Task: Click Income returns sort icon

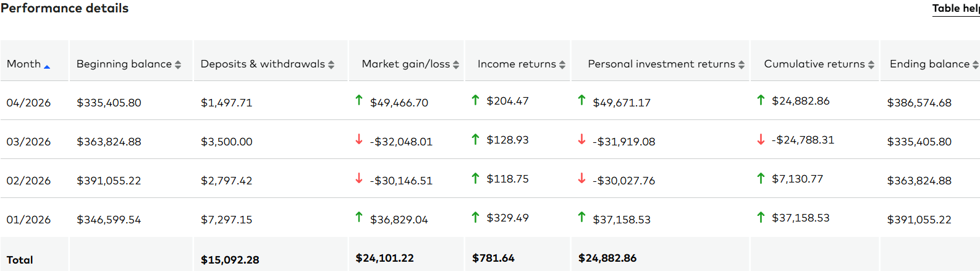Action: (562, 64)
